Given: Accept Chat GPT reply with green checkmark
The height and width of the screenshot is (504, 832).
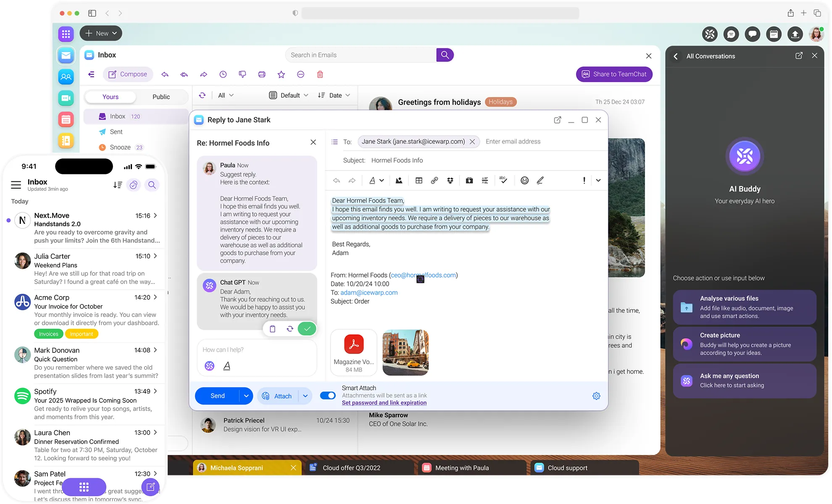Looking at the screenshot, I should click(307, 329).
